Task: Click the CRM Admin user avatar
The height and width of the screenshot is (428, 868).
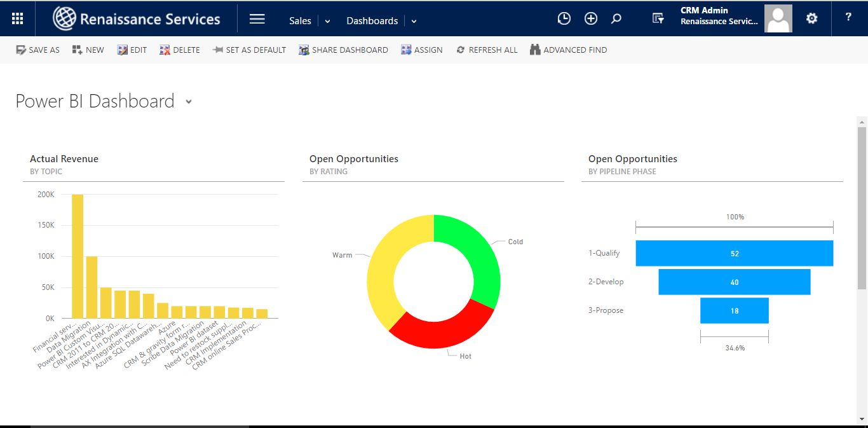Action: coord(778,18)
